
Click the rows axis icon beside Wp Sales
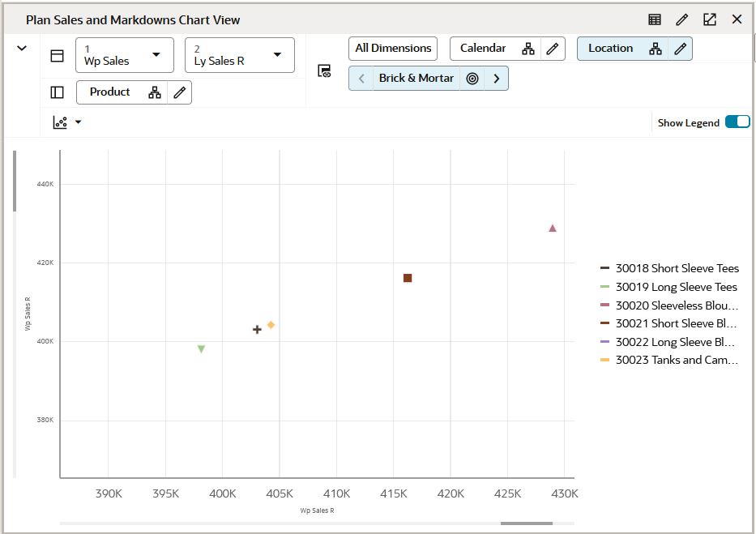(x=56, y=53)
